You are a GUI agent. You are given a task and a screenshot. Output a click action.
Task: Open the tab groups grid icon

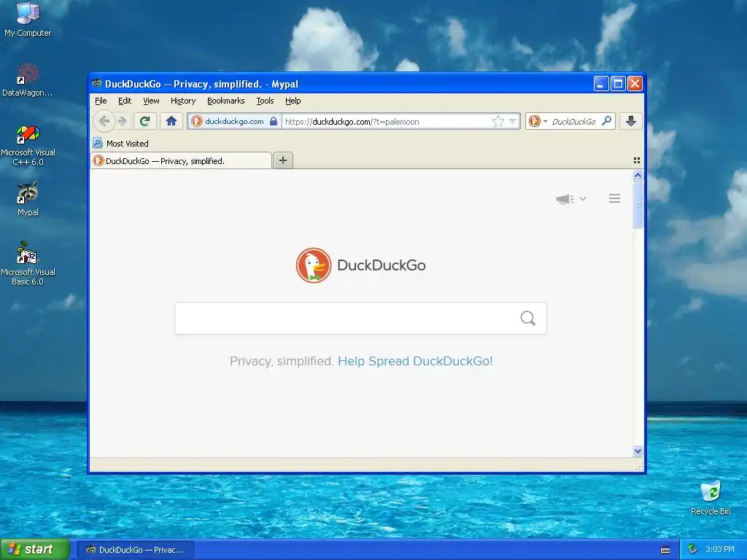click(636, 160)
